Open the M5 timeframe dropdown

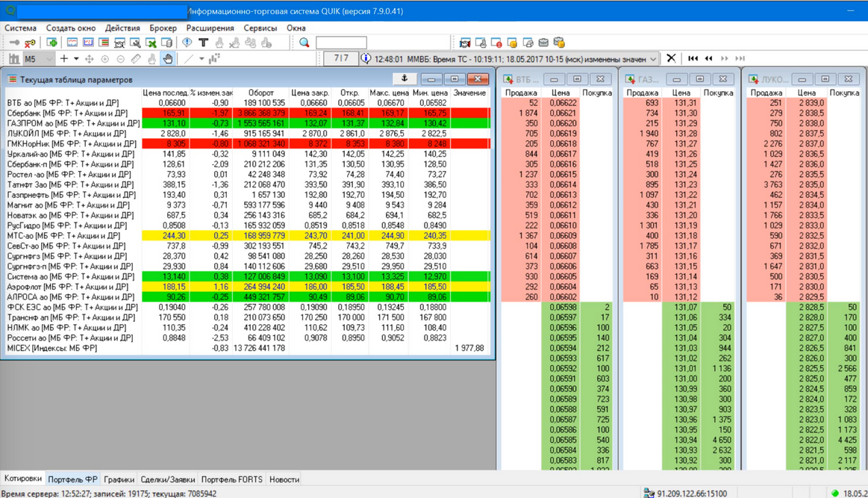tap(38, 59)
